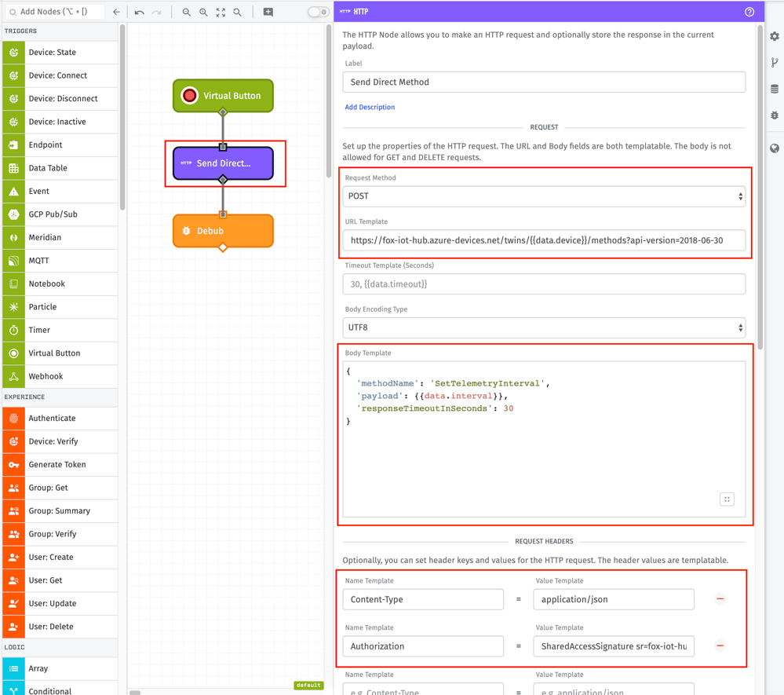
Task: Undo the last workflow change
Action: [x=138, y=13]
